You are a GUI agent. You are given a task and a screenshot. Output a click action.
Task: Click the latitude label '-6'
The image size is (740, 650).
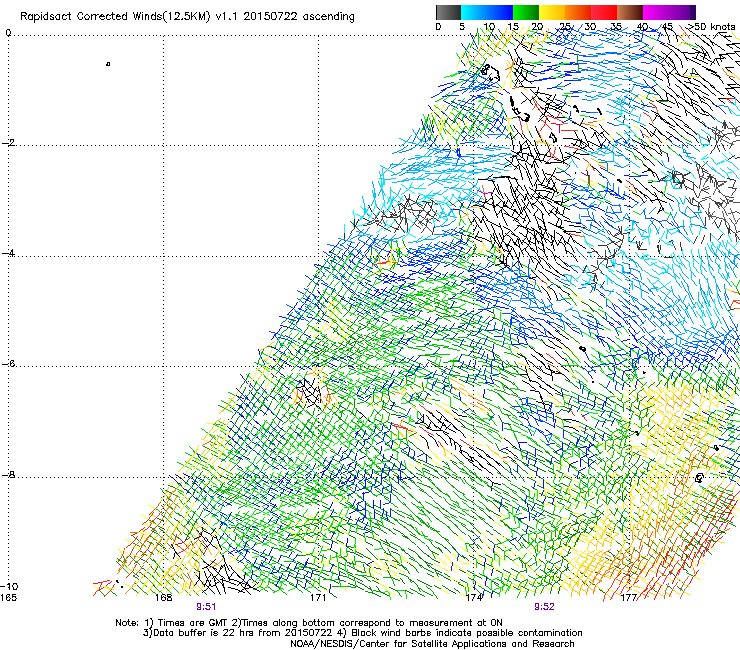coord(9,364)
